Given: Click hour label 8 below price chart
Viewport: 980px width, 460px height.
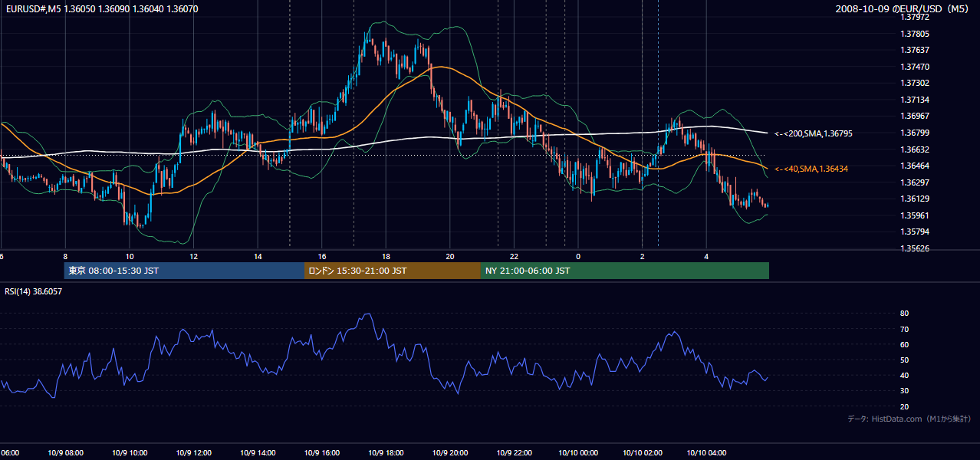Looking at the screenshot, I should [x=65, y=256].
